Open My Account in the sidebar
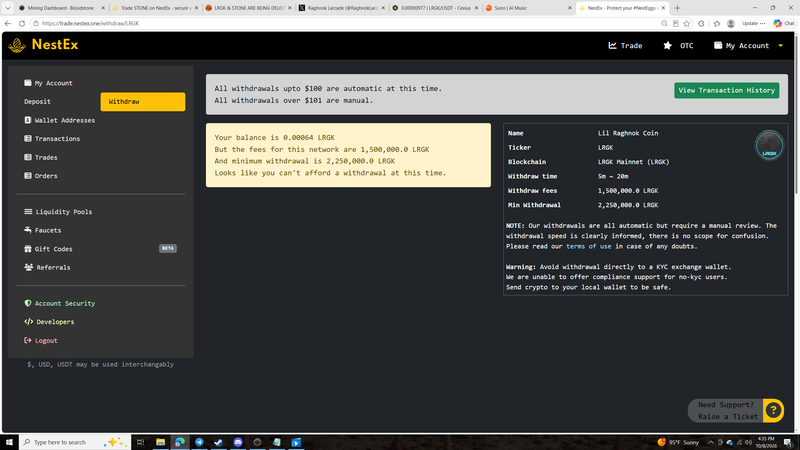The width and height of the screenshot is (800, 450). (x=48, y=83)
